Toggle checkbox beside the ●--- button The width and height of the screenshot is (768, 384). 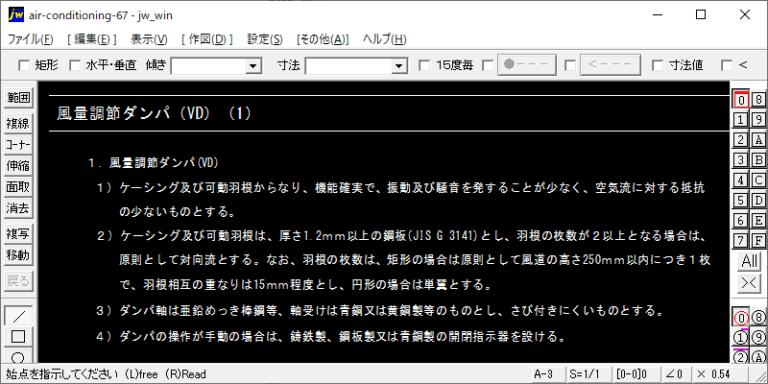click(x=488, y=65)
